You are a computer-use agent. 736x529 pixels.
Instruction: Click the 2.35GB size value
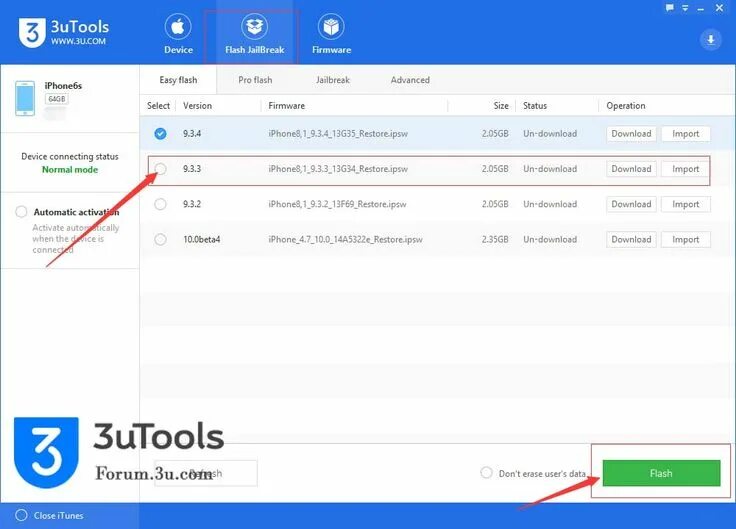pos(495,239)
